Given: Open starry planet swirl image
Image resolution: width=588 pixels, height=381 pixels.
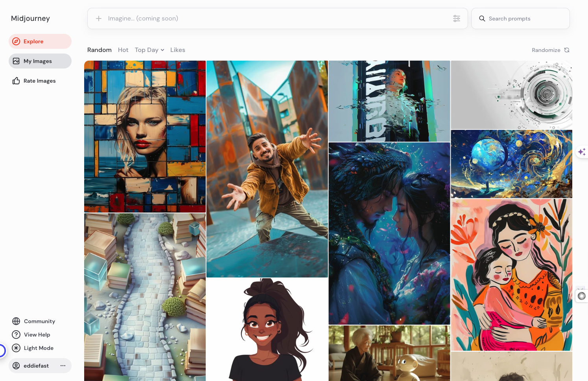Looking at the screenshot, I should point(511,164).
